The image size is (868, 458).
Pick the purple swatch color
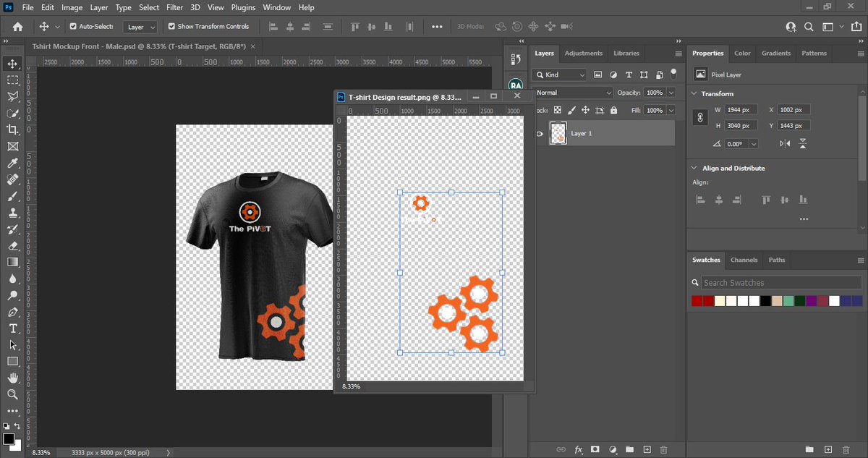(x=811, y=301)
